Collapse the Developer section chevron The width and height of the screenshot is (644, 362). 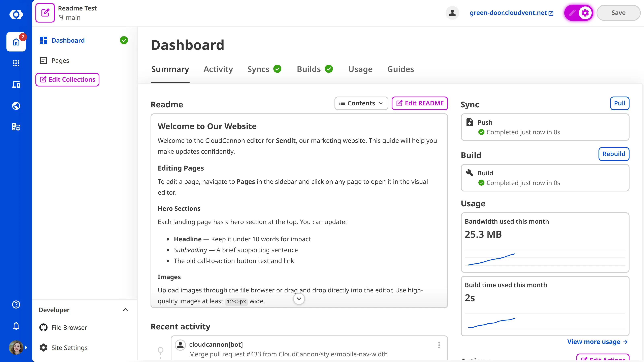click(x=126, y=310)
